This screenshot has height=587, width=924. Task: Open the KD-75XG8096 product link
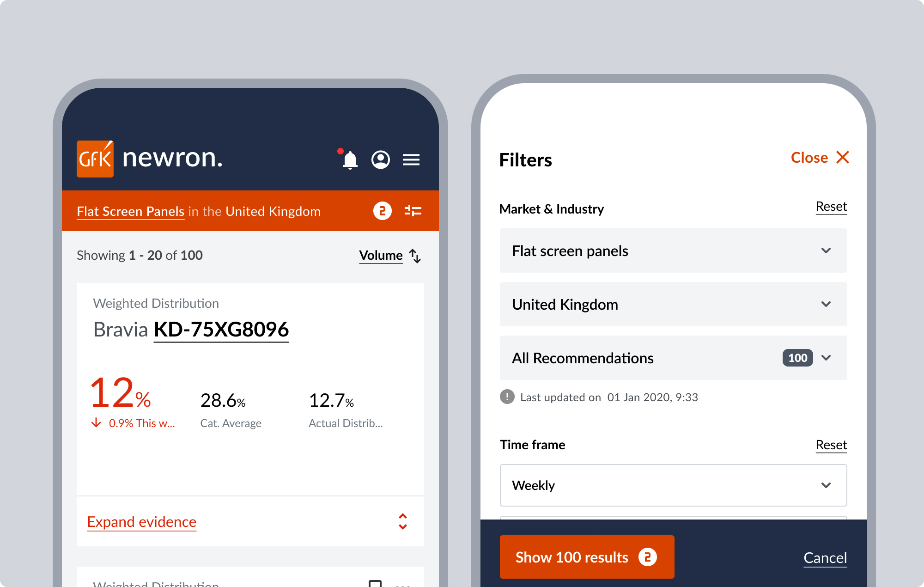pos(221,330)
